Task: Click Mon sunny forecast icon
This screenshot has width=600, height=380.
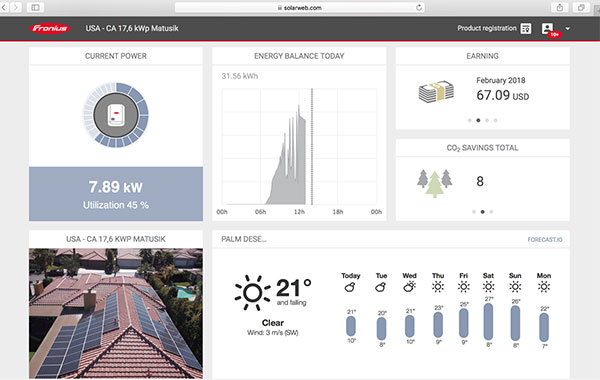Action: 544,287
